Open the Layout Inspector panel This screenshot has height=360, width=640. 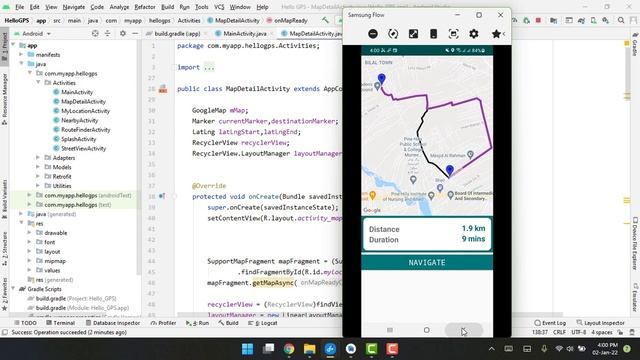pyautogui.click(x=600, y=323)
